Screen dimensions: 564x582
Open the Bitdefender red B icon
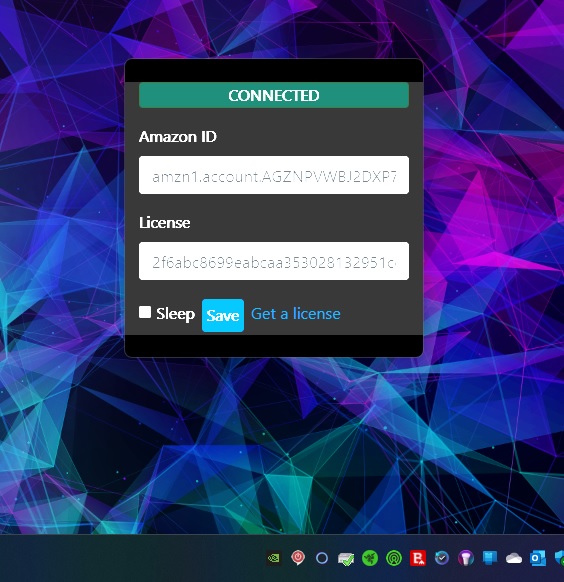pyautogui.click(x=418, y=558)
